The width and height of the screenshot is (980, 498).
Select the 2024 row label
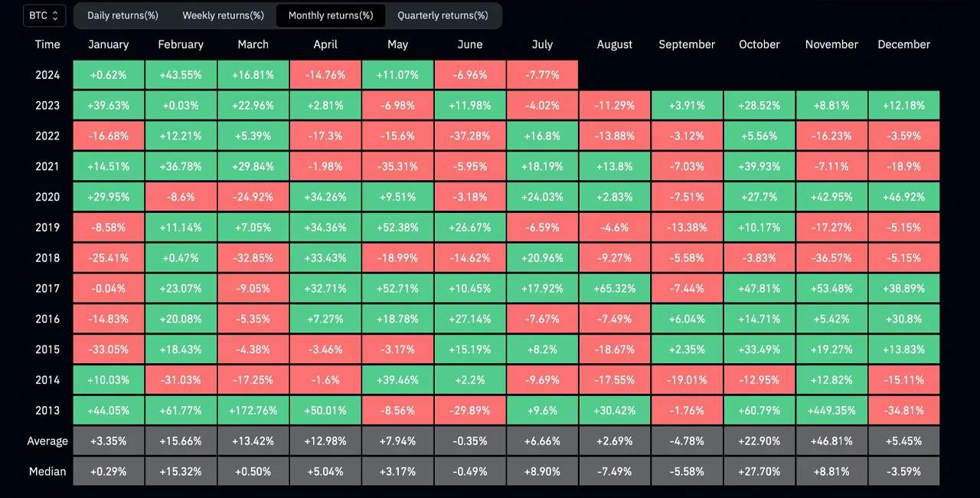click(x=47, y=75)
